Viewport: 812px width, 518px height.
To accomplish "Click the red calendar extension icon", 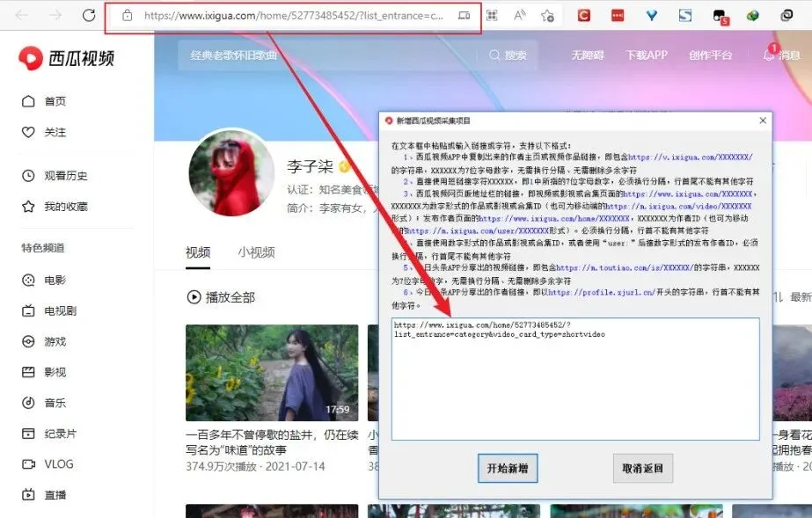I will 618,16.
